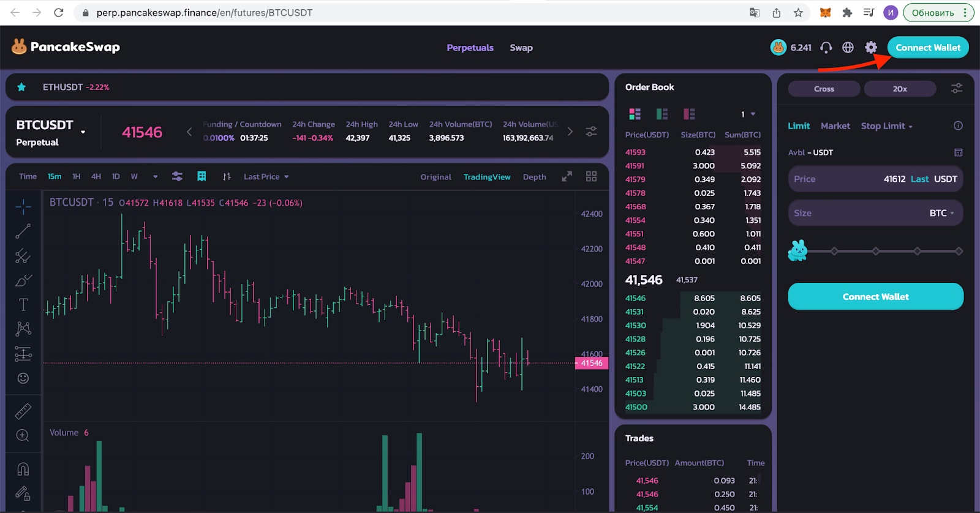Set size slider to the maximum marker
980x513 pixels.
click(959, 251)
